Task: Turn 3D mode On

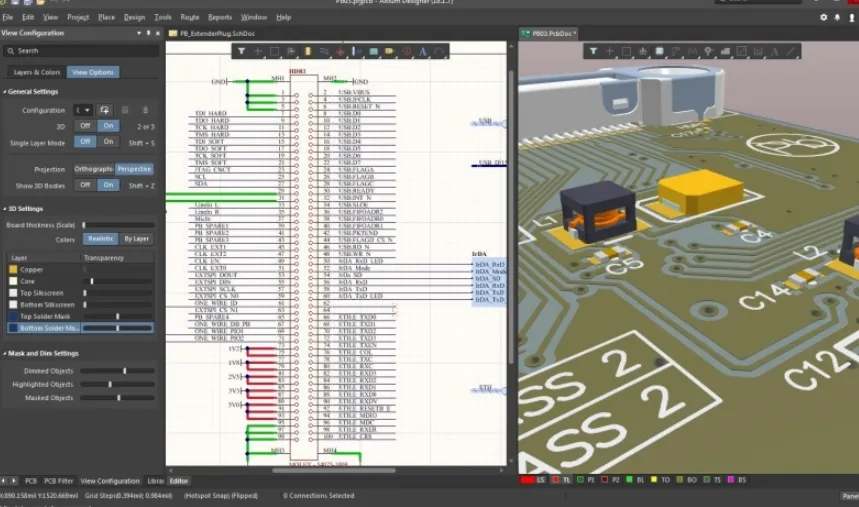Action: 108,126
